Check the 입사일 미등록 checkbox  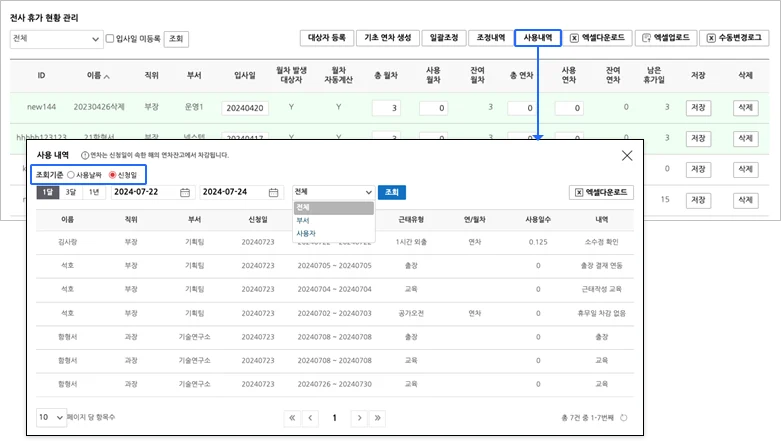110,39
